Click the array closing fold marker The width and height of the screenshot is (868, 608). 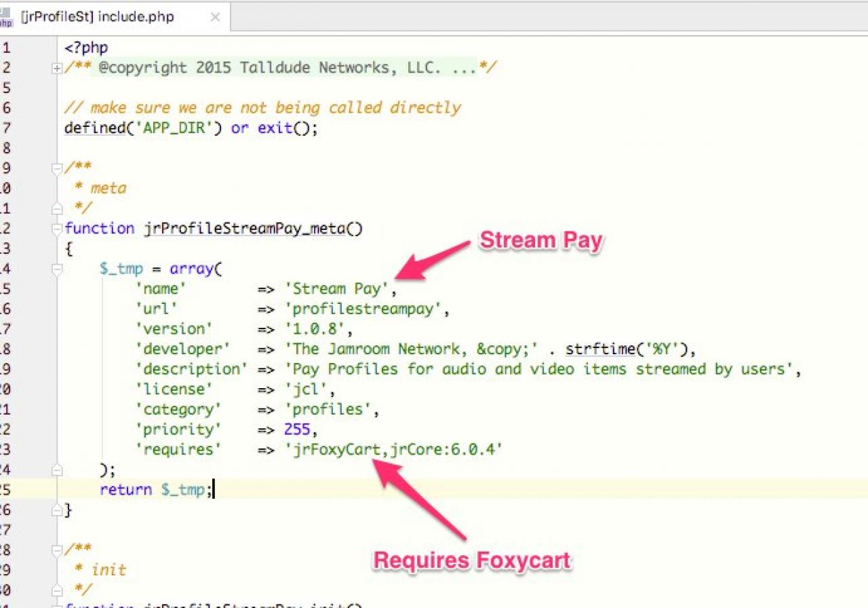(57, 470)
